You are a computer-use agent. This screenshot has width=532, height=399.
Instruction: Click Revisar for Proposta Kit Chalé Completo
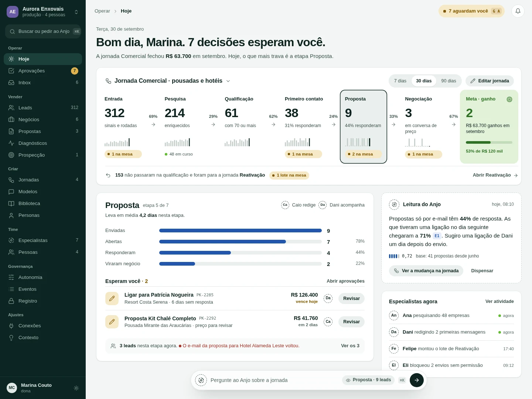pyautogui.click(x=351, y=322)
